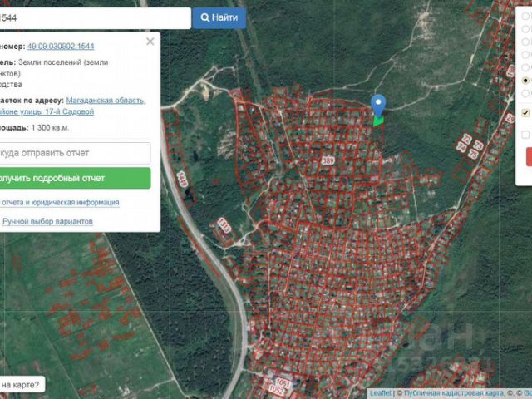Image resolution: width=532 pixels, height=399 pixels.
Task: Click parcel label 74 on map
Action: (461, 147)
